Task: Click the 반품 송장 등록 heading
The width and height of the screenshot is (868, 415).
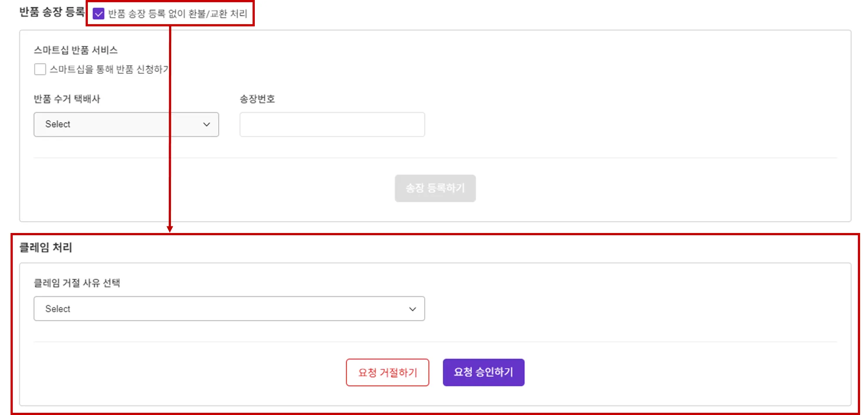Action: [x=52, y=12]
